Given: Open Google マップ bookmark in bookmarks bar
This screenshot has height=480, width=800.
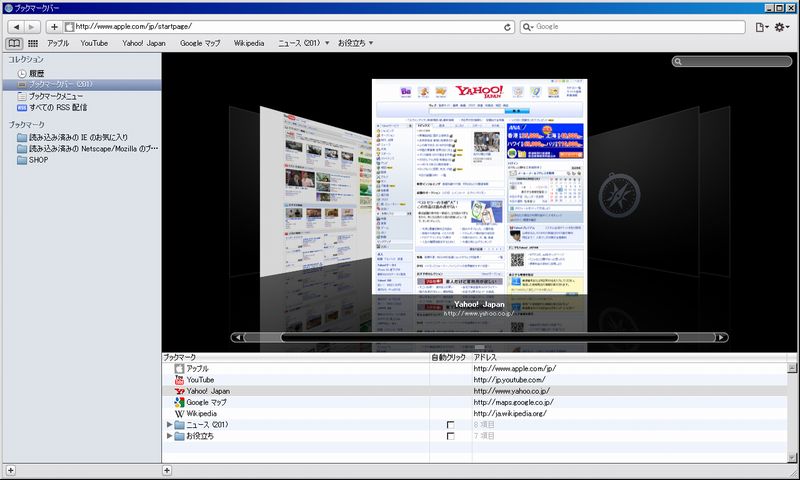Looking at the screenshot, I should point(200,43).
